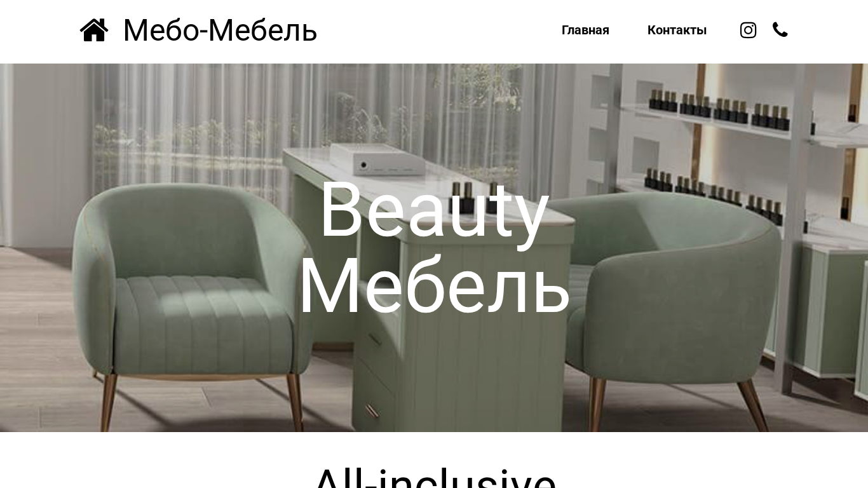
Task: Click the word Beauty in hero heading
Action: [434, 210]
